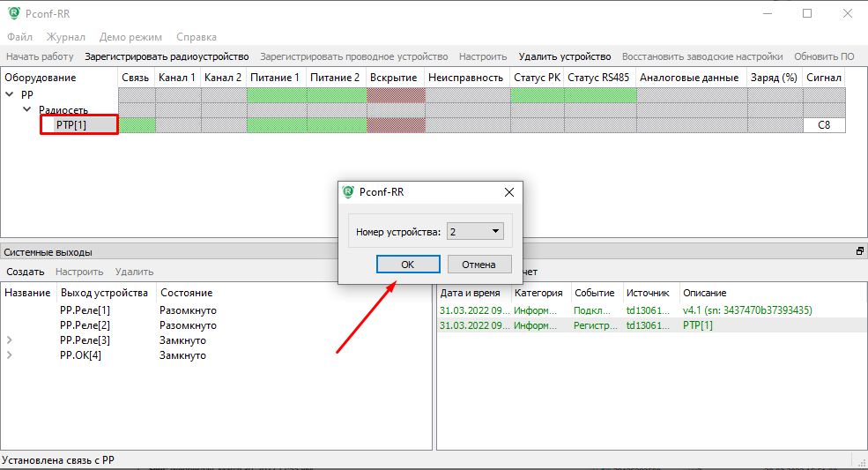Open the device number dropdown
The width and height of the screenshot is (868, 470).
(x=495, y=232)
